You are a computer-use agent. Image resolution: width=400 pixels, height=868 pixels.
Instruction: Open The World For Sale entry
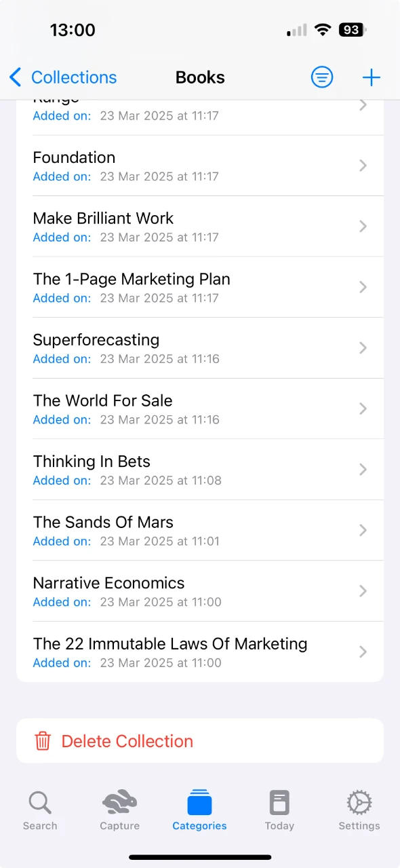[200, 409]
